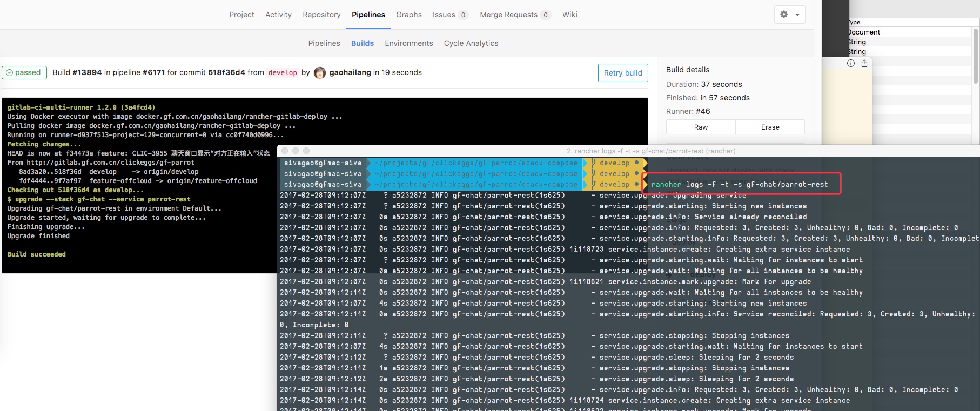The height and width of the screenshot is (411, 980).
Task: Open the Repository tab
Action: click(321, 15)
